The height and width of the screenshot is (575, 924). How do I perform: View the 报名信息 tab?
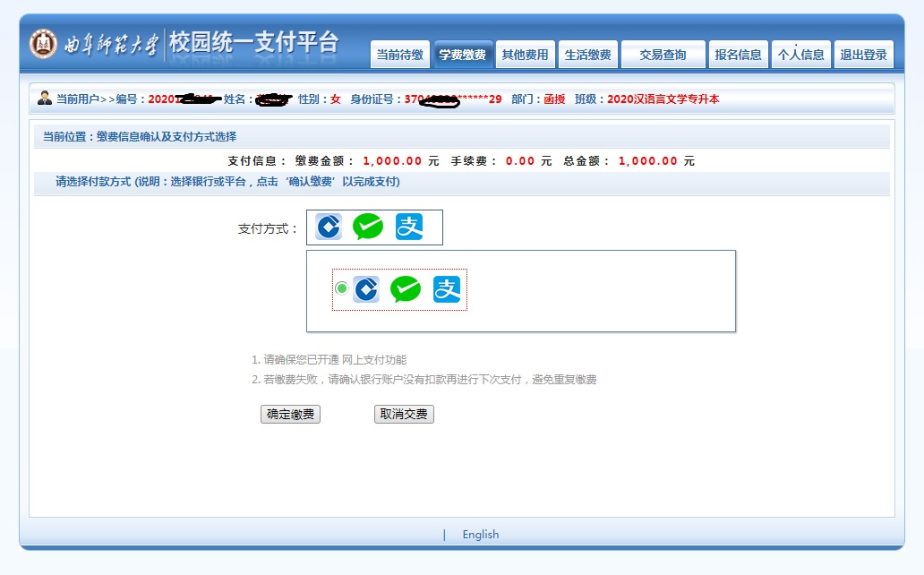point(739,55)
